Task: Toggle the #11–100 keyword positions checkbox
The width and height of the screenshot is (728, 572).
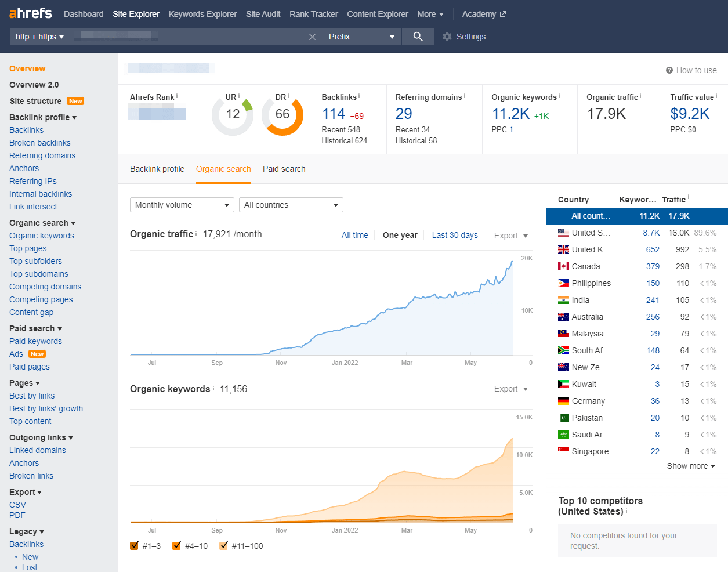Action: 224,545
